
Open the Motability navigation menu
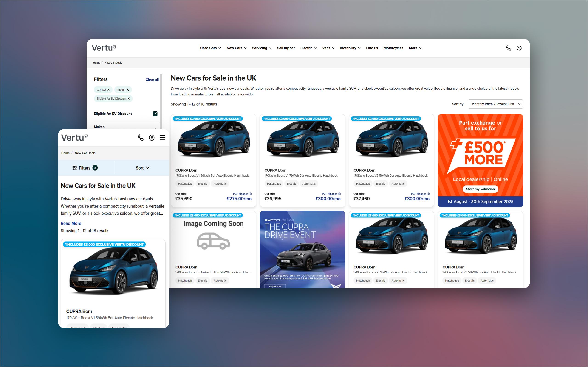coord(350,48)
